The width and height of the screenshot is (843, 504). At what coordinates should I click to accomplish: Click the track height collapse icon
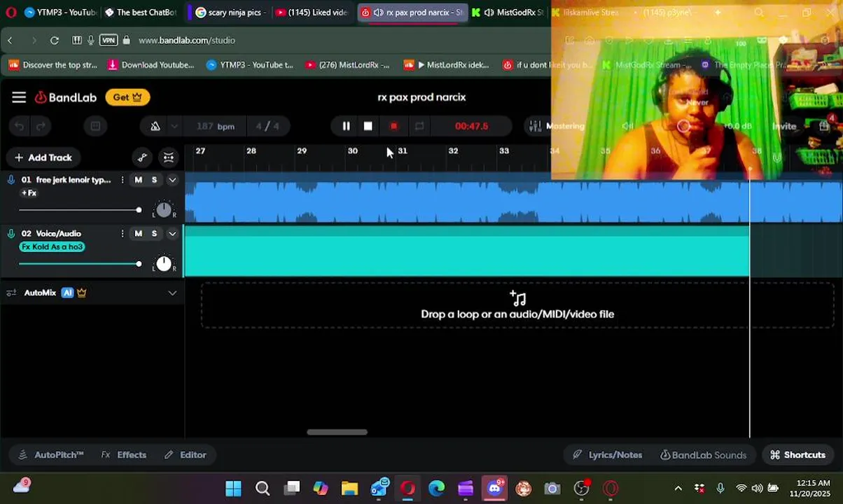point(169,157)
